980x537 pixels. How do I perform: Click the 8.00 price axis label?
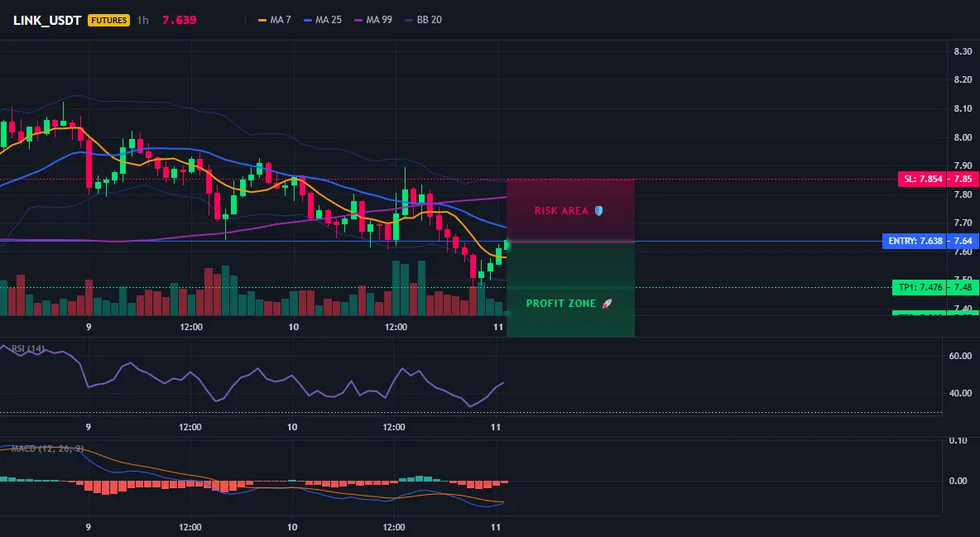pyautogui.click(x=963, y=137)
